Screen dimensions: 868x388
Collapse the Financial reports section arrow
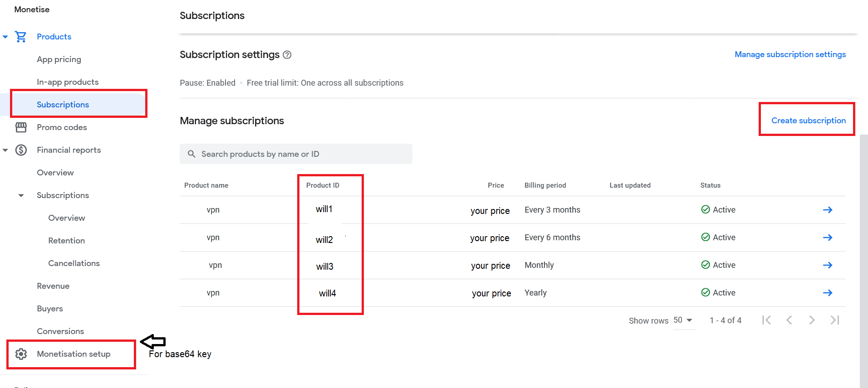pyautogui.click(x=5, y=150)
